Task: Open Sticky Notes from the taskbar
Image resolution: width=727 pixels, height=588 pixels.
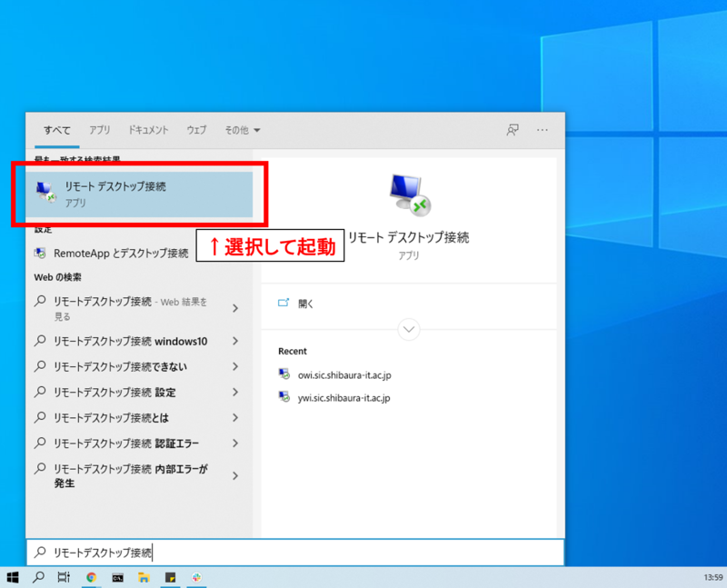Action: click(x=171, y=577)
